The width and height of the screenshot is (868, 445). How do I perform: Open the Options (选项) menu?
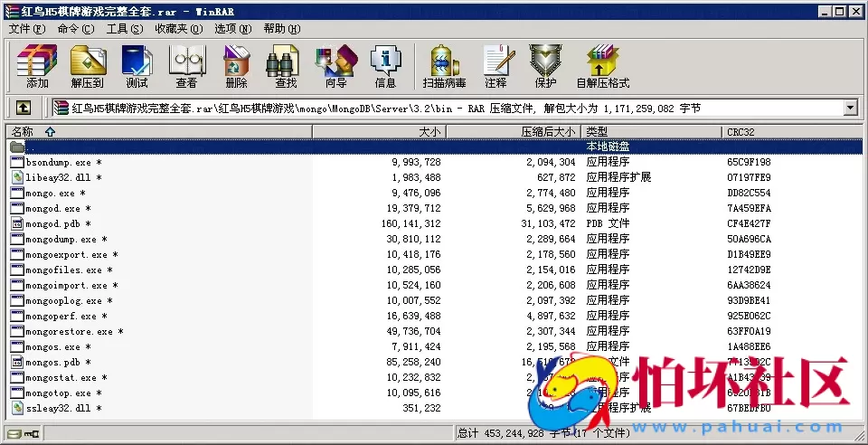[x=233, y=29]
